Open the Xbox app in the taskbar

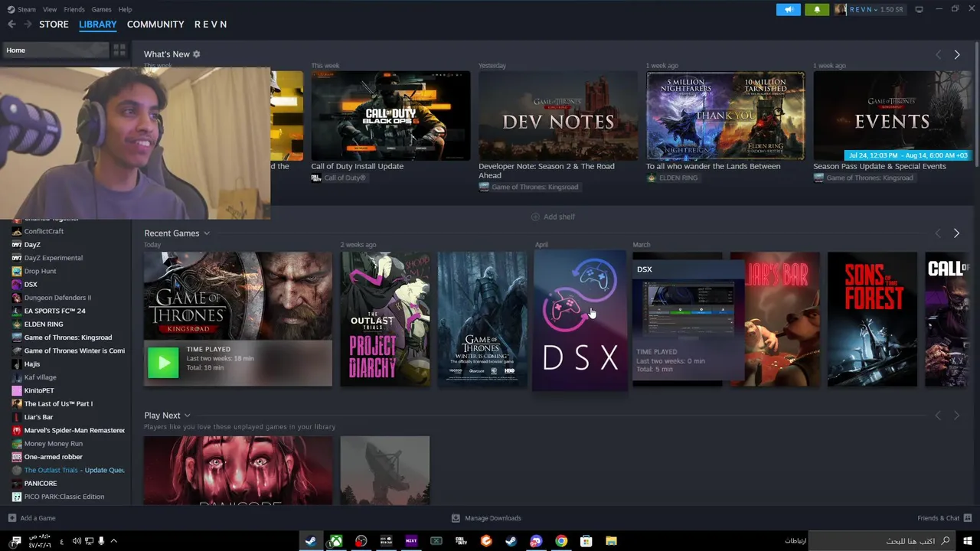[x=335, y=541]
